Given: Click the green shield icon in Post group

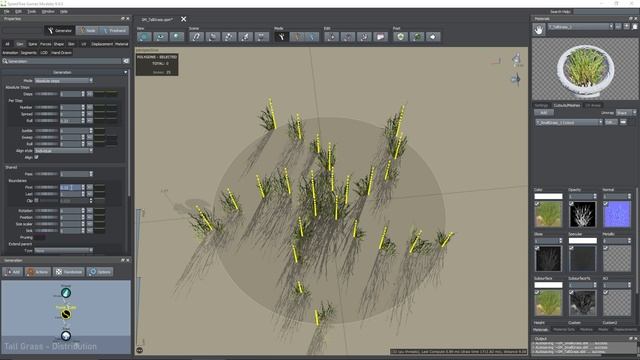Looking at the screenshot, I should [400, 37].
